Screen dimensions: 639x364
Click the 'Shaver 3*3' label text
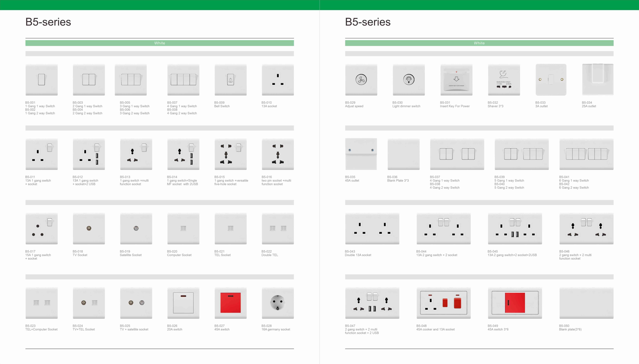[495, 106]
